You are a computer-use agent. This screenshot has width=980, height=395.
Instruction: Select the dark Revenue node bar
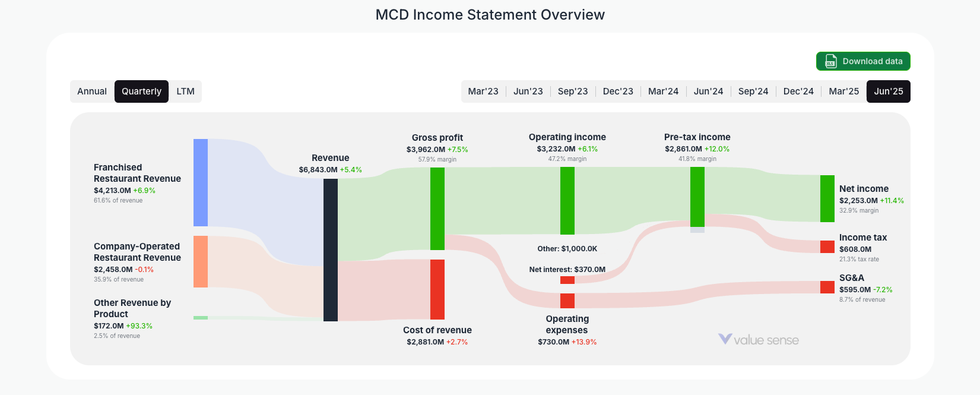330,249
